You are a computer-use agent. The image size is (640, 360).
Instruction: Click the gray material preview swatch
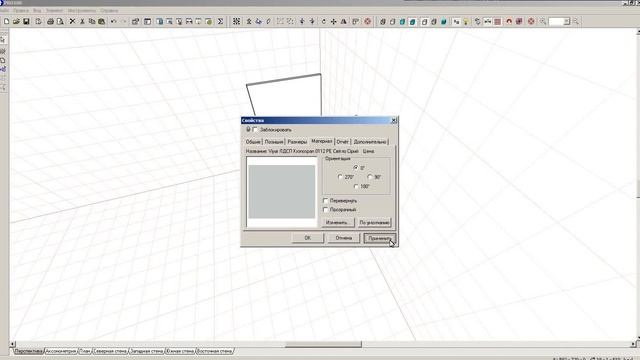pos(282,191)
